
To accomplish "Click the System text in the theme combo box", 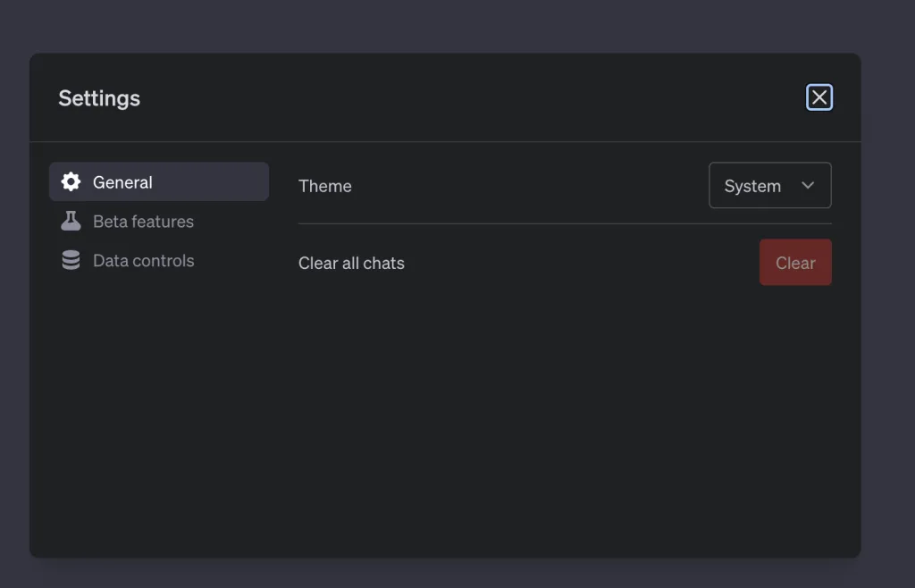I will (x=752, y=186).
